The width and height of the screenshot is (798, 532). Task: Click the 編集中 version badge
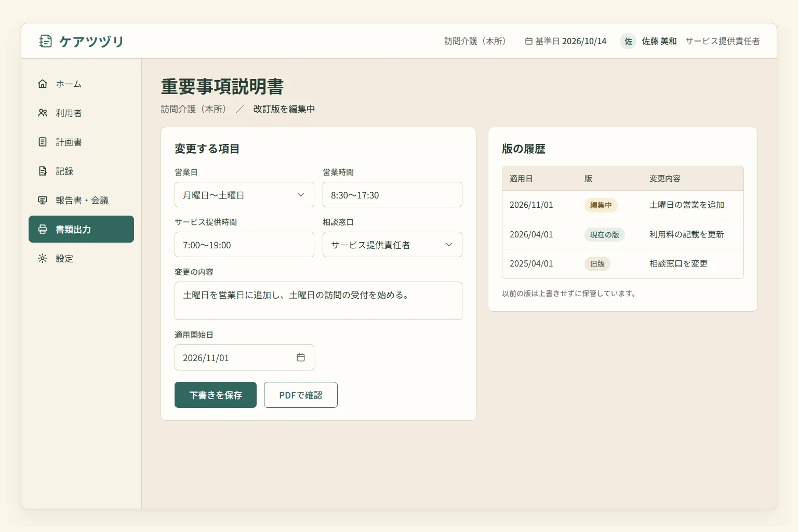601,205
